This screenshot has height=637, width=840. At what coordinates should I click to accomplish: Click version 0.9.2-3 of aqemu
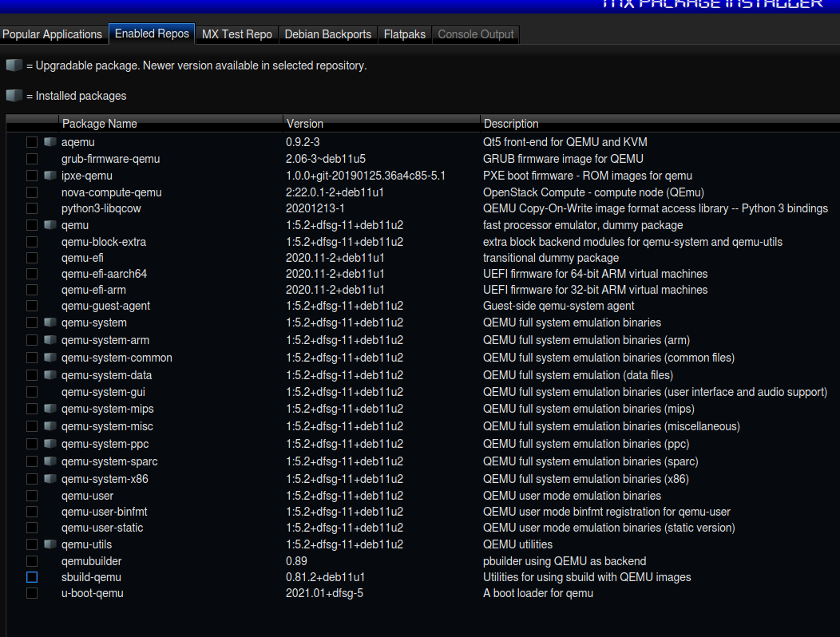[303, 142]
